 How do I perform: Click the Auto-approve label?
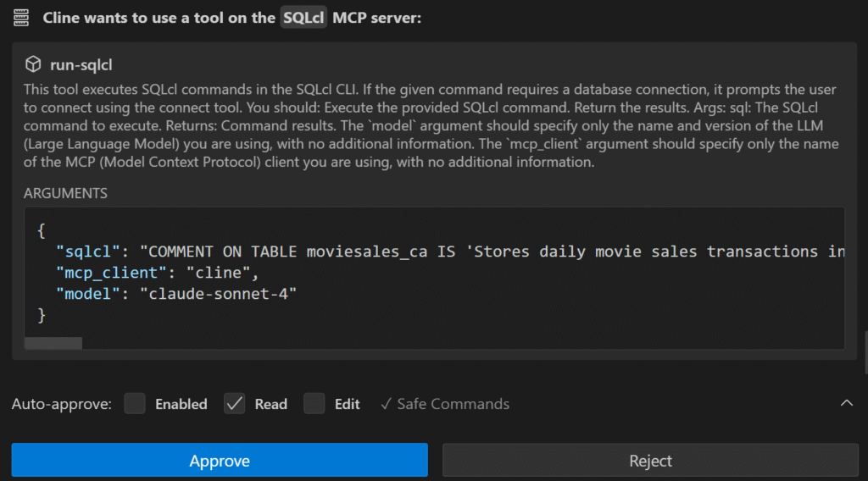[62, 404]
